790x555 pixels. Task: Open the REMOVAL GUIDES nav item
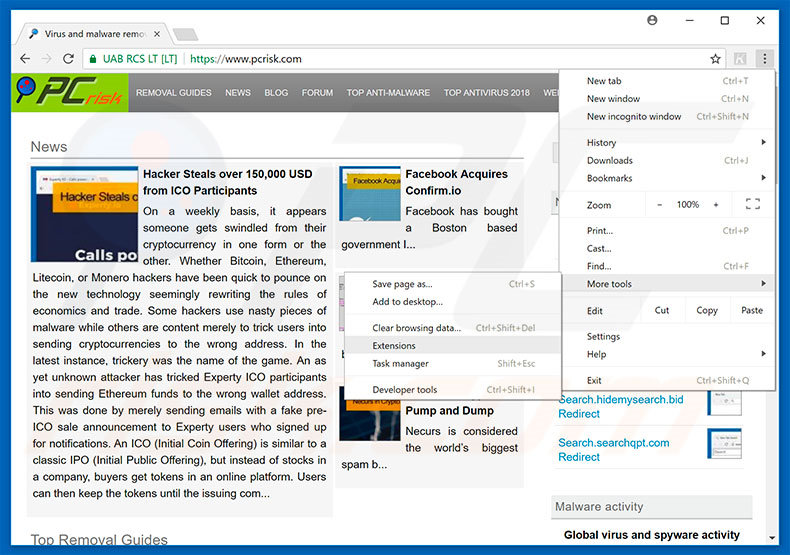[174, 93]
